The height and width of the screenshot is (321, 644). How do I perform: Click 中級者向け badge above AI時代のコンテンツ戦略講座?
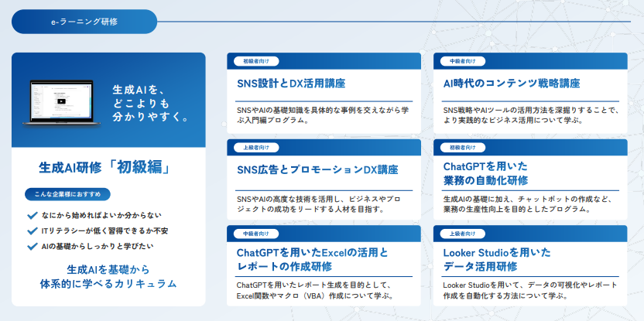click(463, 60)
